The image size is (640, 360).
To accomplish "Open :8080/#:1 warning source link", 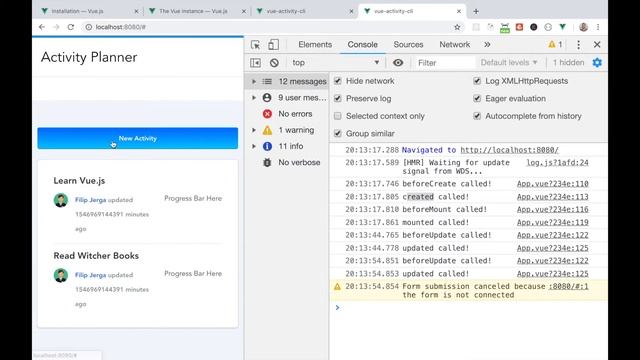I will 569,287.
